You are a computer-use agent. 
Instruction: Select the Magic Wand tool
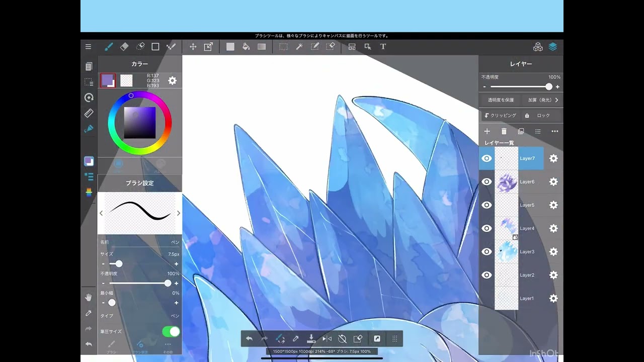[x=299, y=47]
